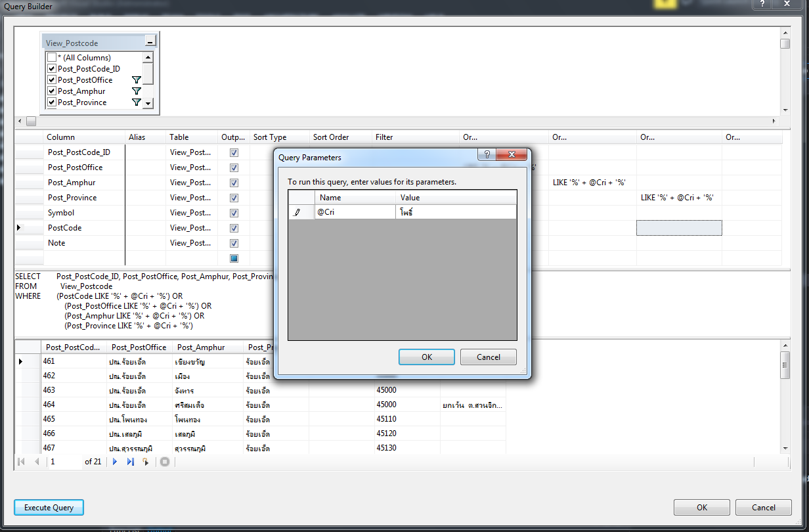This screenshot has width=809, height=532.
Task: Click the Post_Amphur results column header
Action: (x=208, y=347)
